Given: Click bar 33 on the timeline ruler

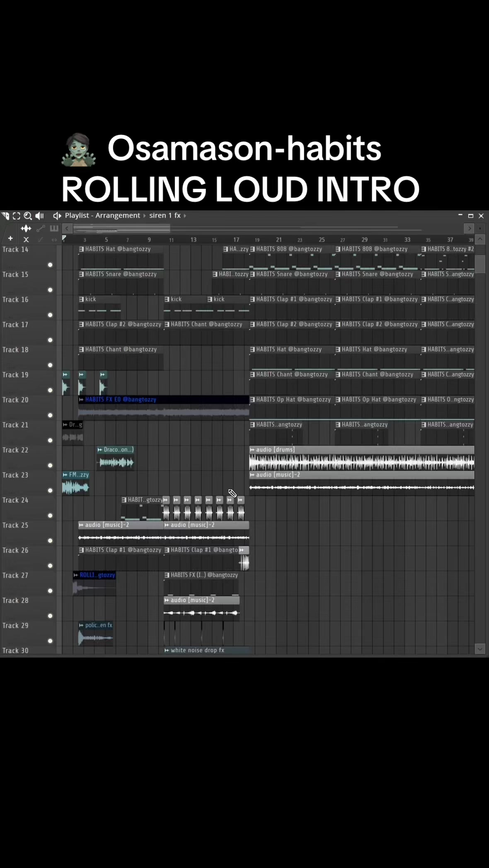Looking at the screenshot, I should tap(407, 240).
